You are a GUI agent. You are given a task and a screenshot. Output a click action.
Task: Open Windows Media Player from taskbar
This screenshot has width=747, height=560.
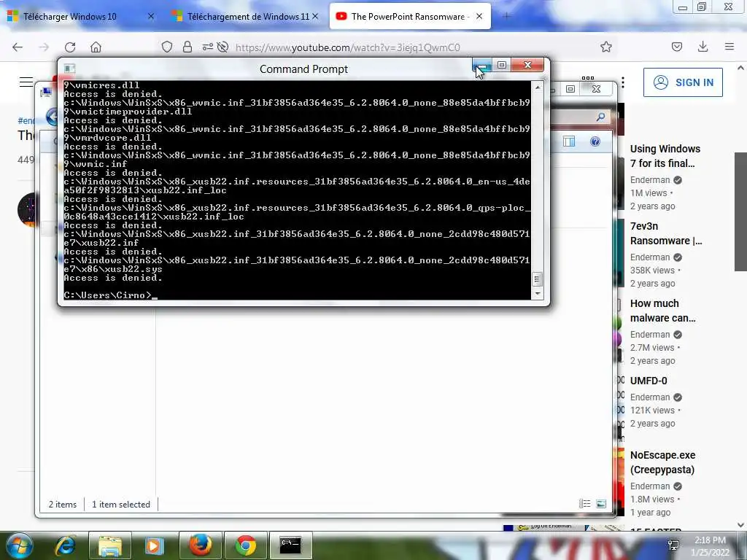click(154, 545)
